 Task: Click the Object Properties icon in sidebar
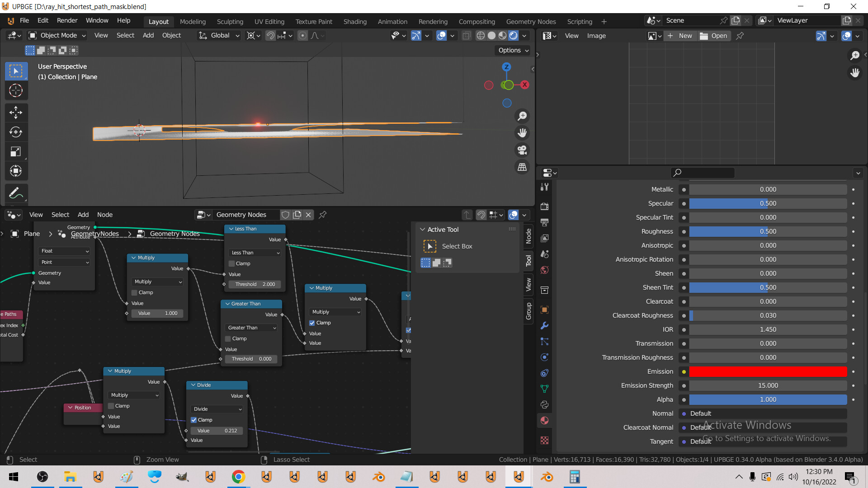click(x=544, y=310)
